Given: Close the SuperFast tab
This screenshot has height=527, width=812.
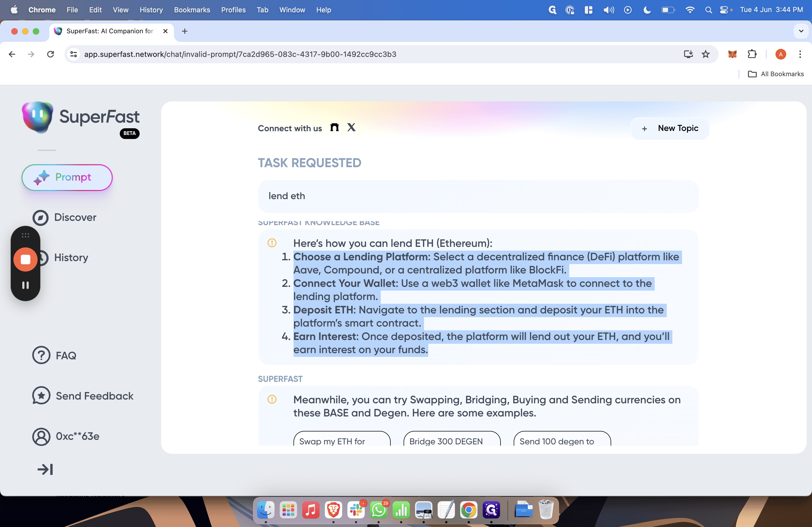Looking at the screenshot, I should (165, 31).
